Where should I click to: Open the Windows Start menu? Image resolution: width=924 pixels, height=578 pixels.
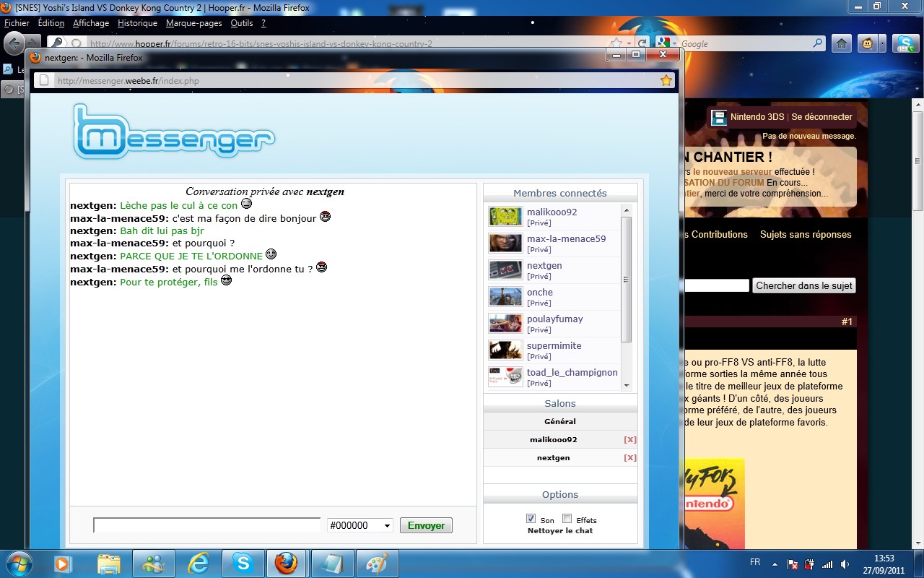[18, 563]
